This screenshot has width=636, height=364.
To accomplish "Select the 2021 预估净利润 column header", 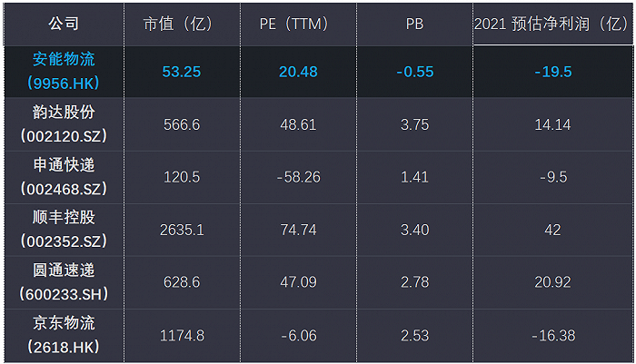I will pos(552,24).
